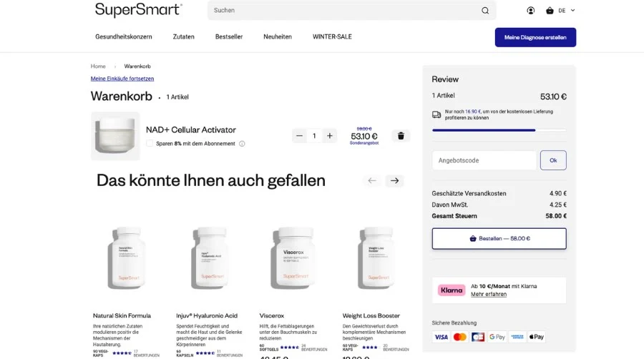This screenshot has height=359, width=644.
Task: Click Injuv Hyaluronic Acid title
Action: point(207,315)
